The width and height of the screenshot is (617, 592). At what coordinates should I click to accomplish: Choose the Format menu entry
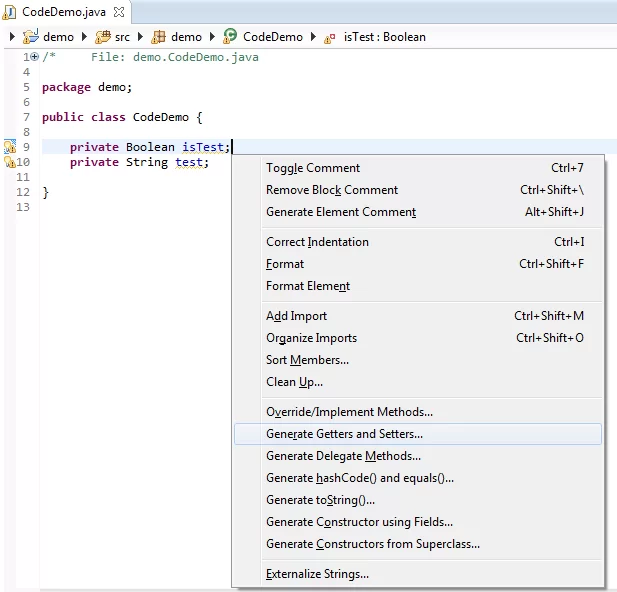coord(417,264)
